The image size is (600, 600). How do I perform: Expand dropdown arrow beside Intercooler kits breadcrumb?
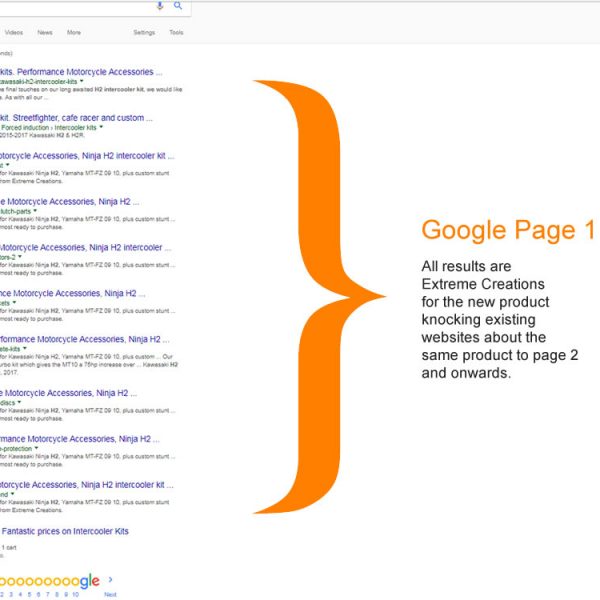(x=101, y=127)
